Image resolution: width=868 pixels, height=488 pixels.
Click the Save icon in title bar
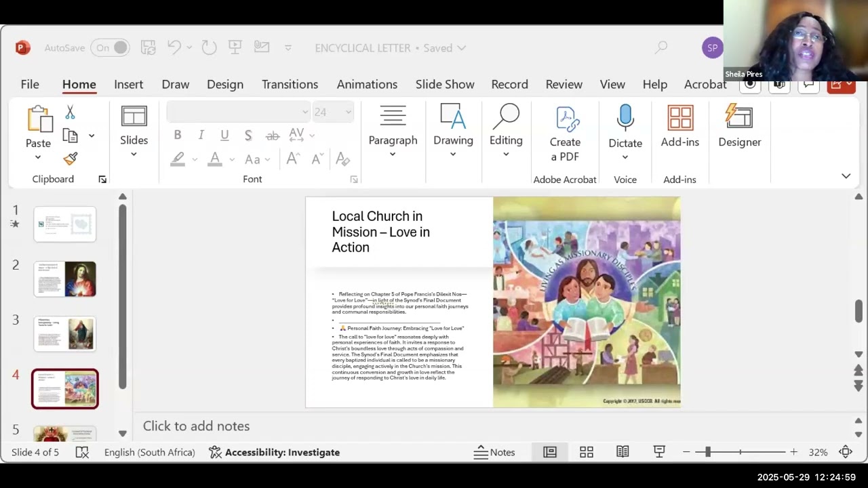(x=148, y=47)
